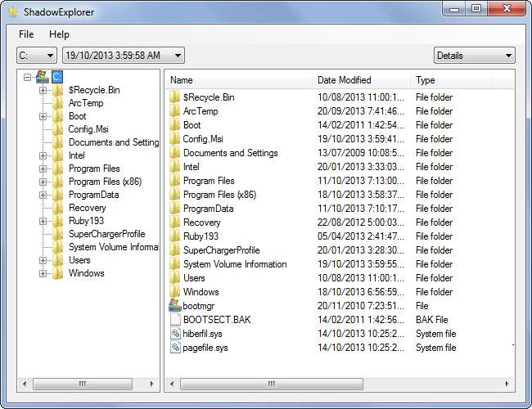Click file list scrollbar right arrow
This screenshot has height=409, width=532.
pyautogui.click(x=507, y=384)
